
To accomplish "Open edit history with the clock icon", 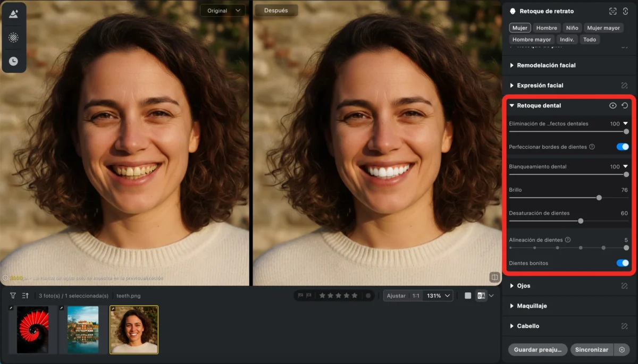I will click(x=13, y=61).
